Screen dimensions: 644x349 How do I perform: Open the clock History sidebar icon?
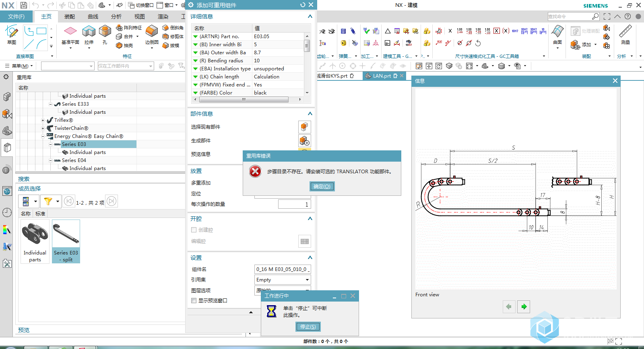7,213
